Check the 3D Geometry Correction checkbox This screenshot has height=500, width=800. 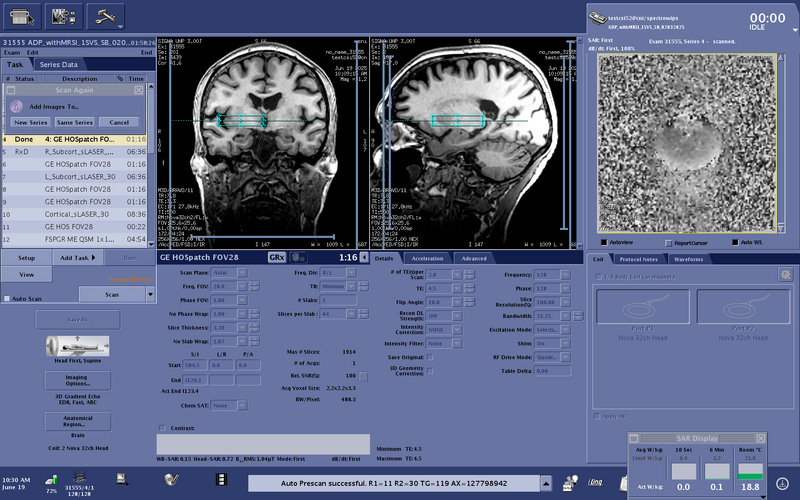[x=430, y=371]
